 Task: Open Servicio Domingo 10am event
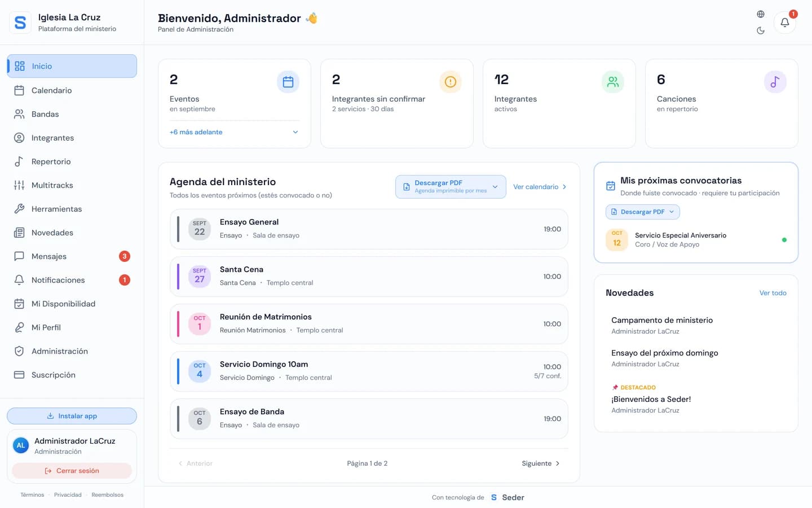point(369,371)
